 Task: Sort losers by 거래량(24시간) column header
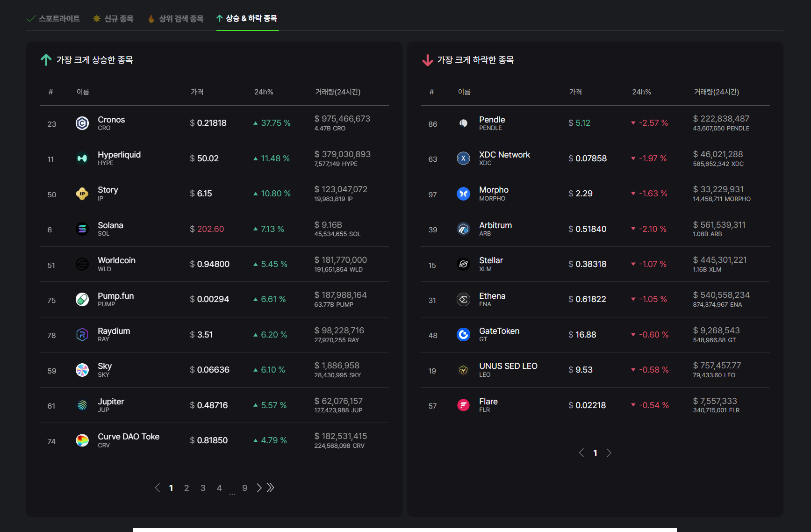coord(716,92)
